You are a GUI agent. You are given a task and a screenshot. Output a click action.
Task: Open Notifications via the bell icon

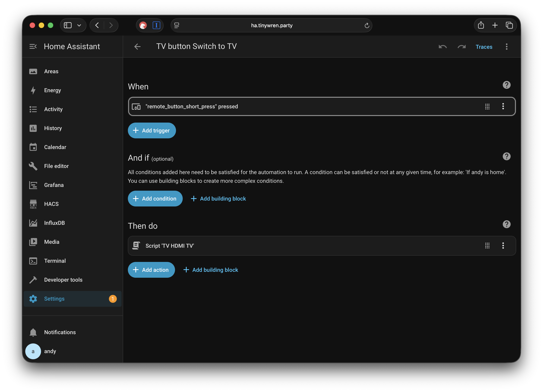click(x=33, y=332)
